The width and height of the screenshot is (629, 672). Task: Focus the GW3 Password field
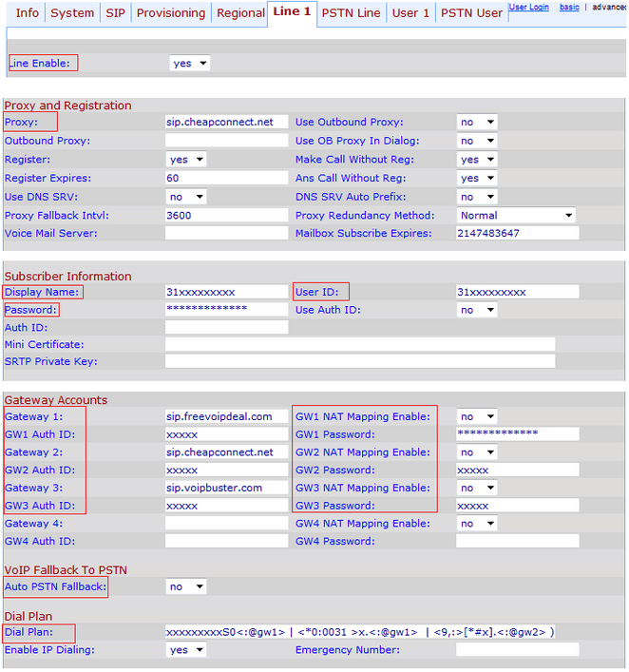point(518,506)
